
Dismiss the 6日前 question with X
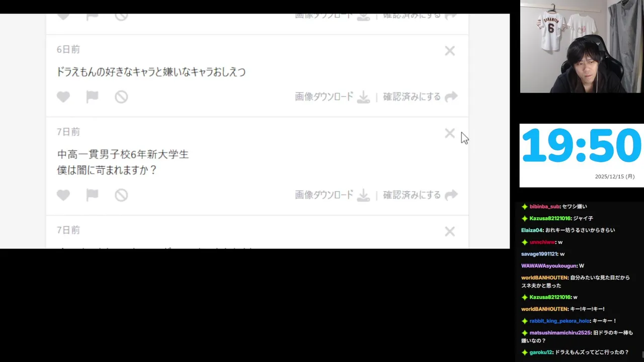[x=450, y=51]
